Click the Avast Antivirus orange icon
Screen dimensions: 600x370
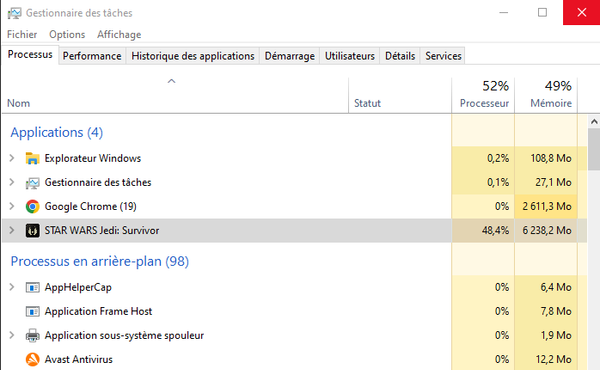point(33,359)
